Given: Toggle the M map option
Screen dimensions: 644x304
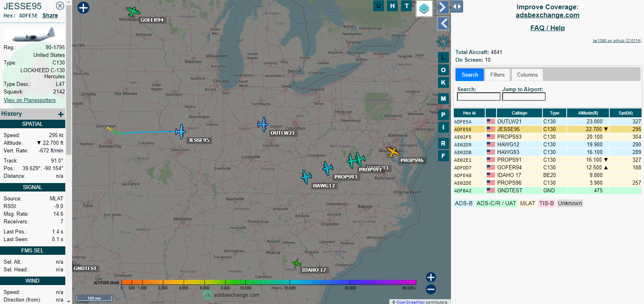Looking at the screenshot, I should pyautogui.click(x=443, y=98).
